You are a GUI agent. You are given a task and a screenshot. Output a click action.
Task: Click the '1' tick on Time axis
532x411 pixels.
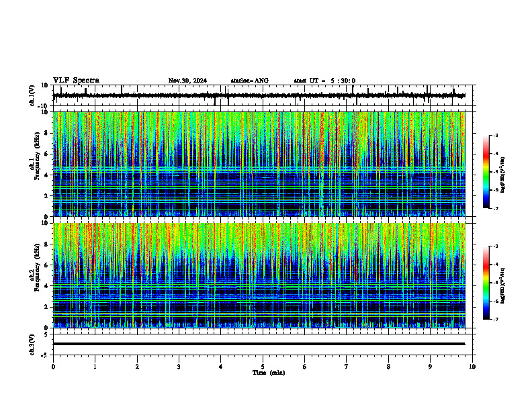[95, 367]
